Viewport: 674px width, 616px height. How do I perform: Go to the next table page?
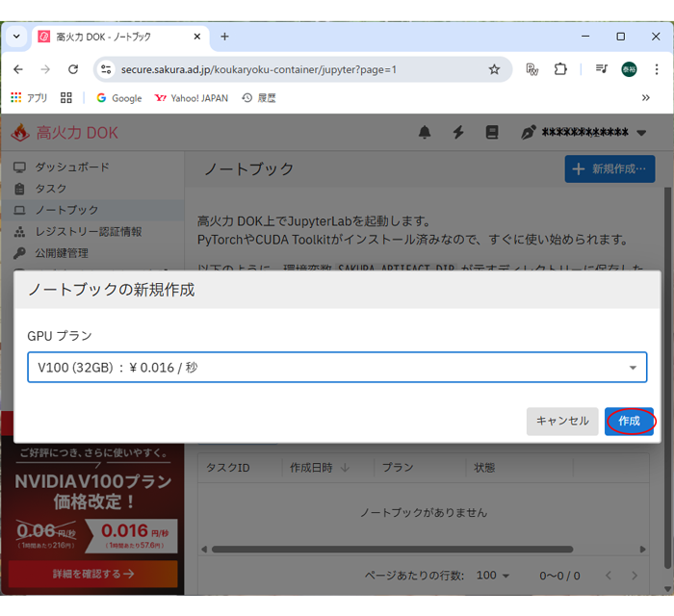coord(635,576)
